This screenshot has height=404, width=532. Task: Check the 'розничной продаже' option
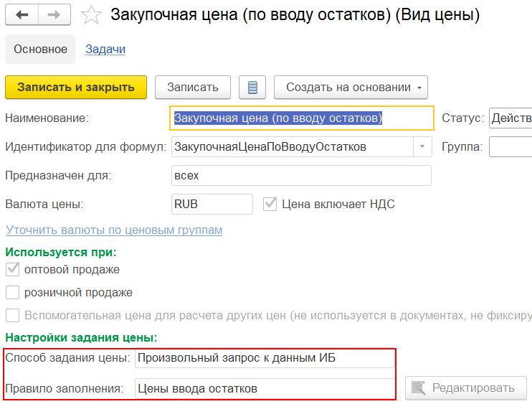point(12,293)
